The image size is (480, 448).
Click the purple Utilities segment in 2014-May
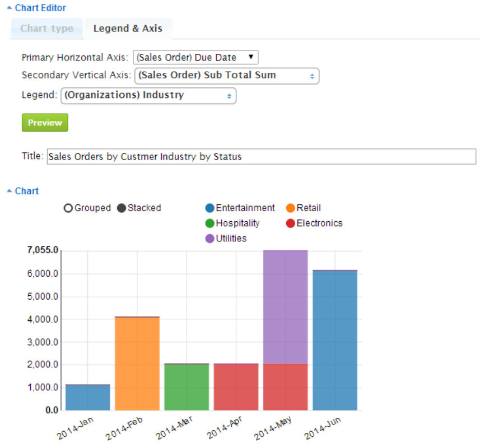pyautogui.click(x=285, y=307)
